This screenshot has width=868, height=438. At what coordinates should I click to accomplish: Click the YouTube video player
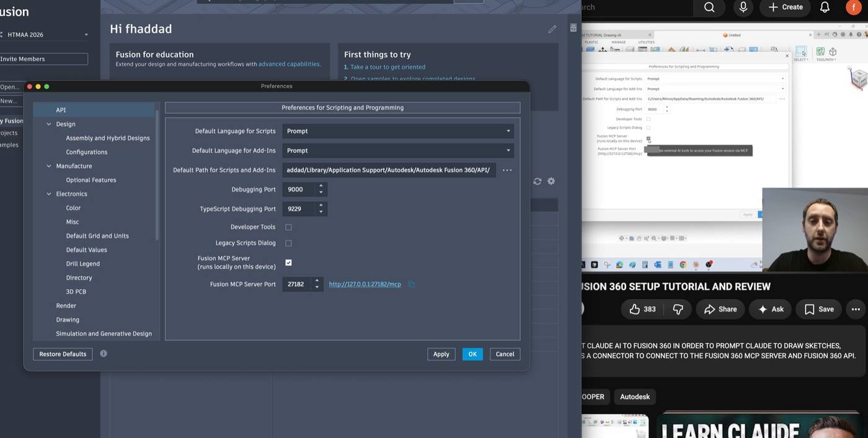tap(725, 147)
